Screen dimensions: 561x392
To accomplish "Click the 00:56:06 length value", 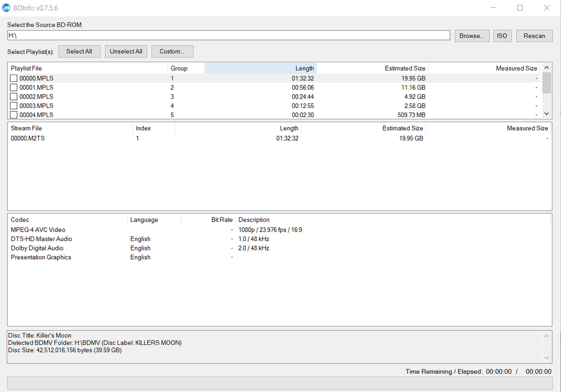I will (x=303, y=88).
